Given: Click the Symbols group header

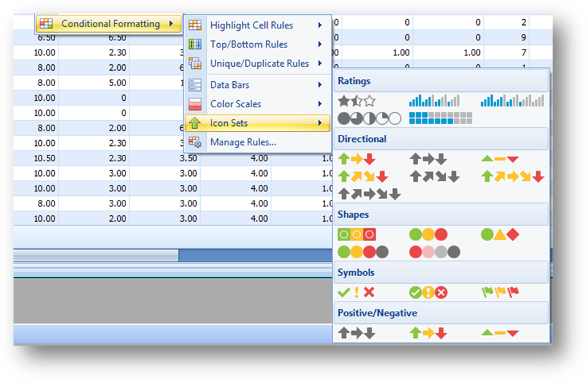Looking at the screenshot, I should click(x=441, y=272).
